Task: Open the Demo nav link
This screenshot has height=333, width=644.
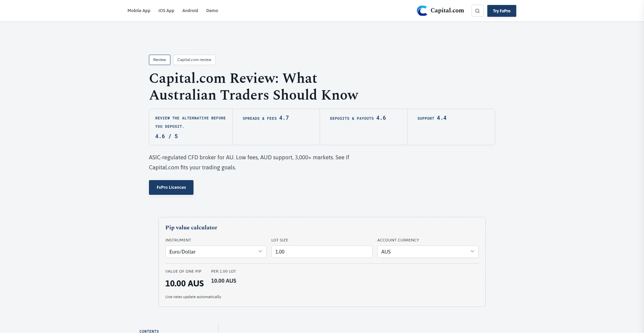Action: click(212, 11)
